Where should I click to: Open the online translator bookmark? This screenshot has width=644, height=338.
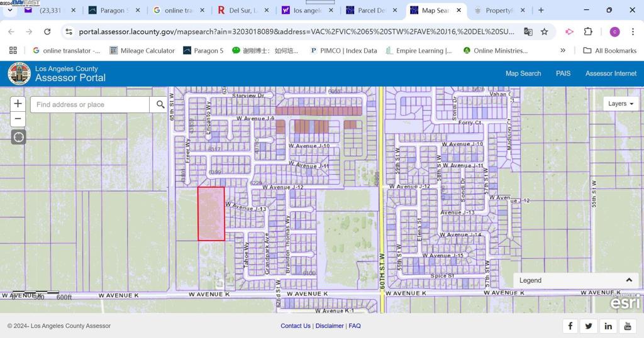tap(66, 50)
